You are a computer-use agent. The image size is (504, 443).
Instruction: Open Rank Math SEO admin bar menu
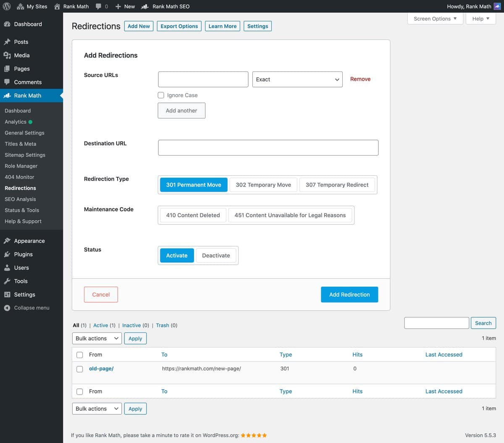[165, 6]
